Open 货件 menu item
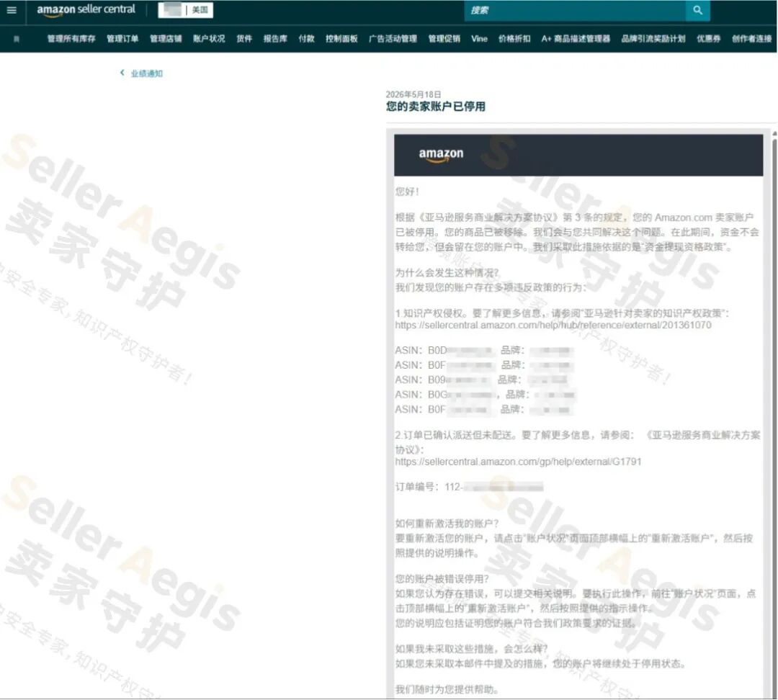 point(244,39)
